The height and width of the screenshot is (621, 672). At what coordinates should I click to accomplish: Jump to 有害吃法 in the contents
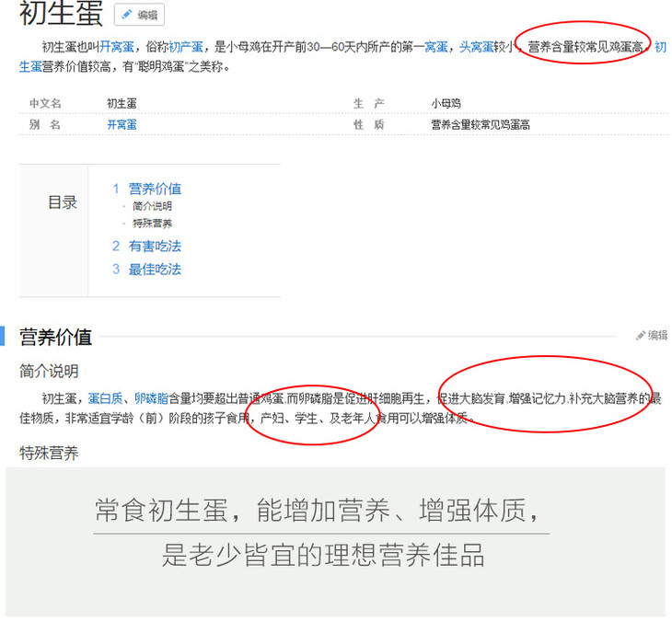(154, 246)
